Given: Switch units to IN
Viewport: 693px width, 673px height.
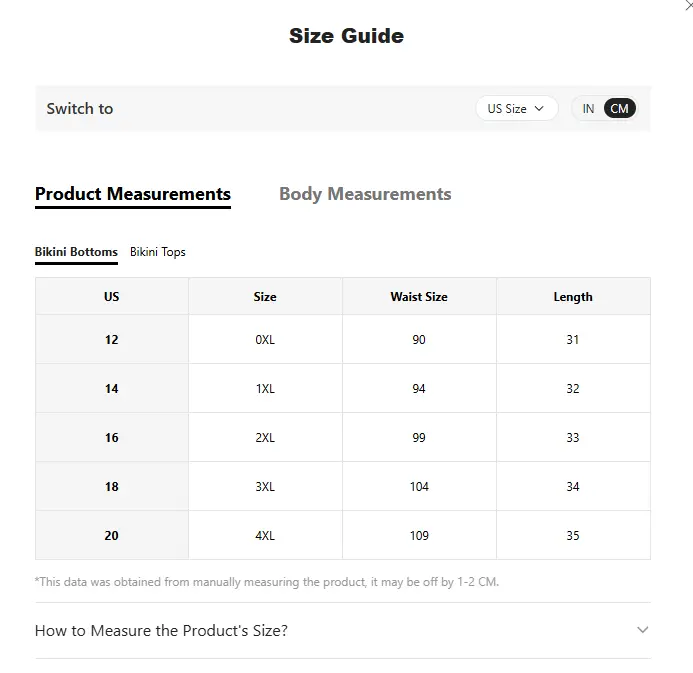Looking at the screenshot, I should point(588,108).
